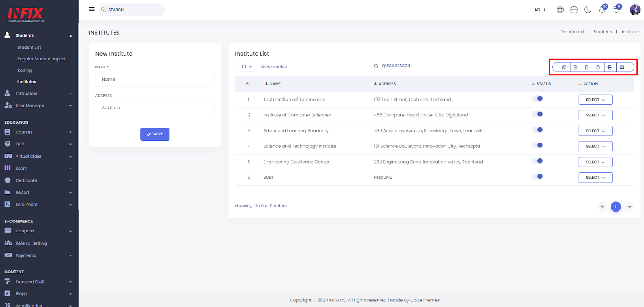This screenshot has width=644, height=307.
Task: Expand the Enrollment menu
Action: coord(39,205)
